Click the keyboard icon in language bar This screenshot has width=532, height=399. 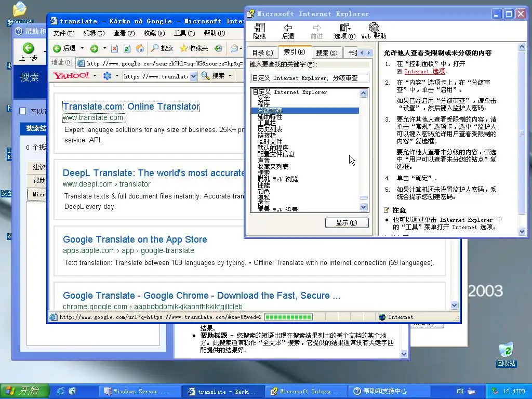coord(472,391)
